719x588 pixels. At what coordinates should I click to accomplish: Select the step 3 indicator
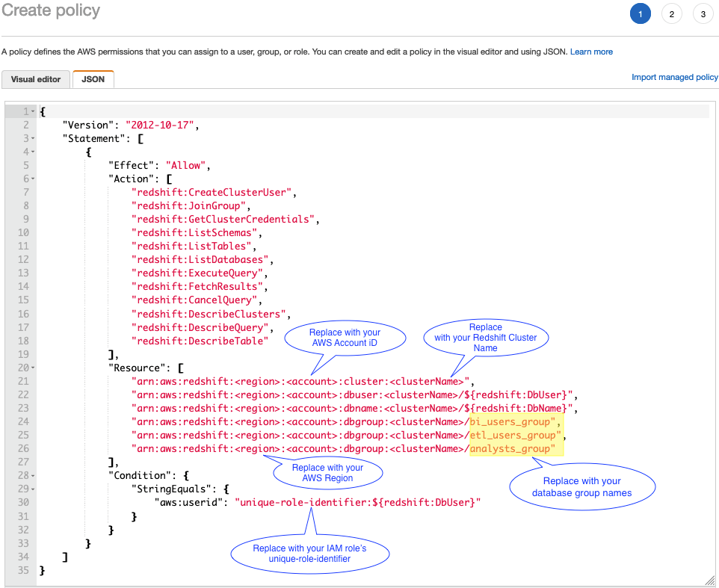(x=703, y=13)
